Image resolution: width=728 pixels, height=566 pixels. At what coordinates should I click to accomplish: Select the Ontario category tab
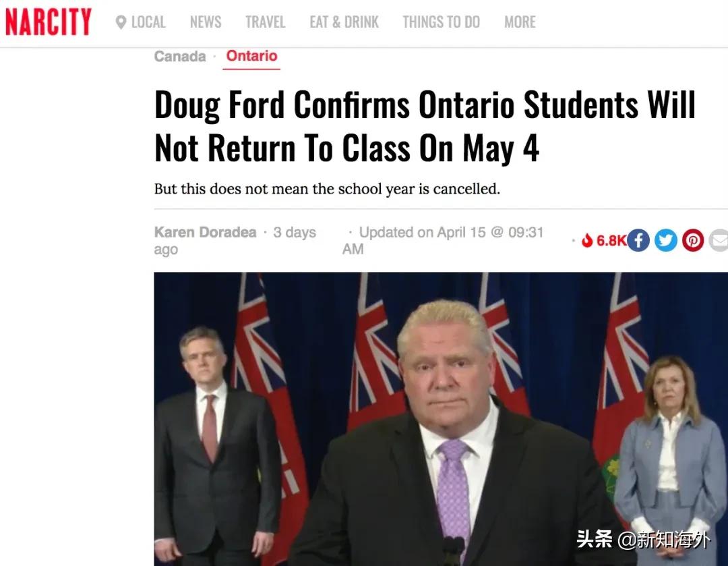[x=251, y=56]
